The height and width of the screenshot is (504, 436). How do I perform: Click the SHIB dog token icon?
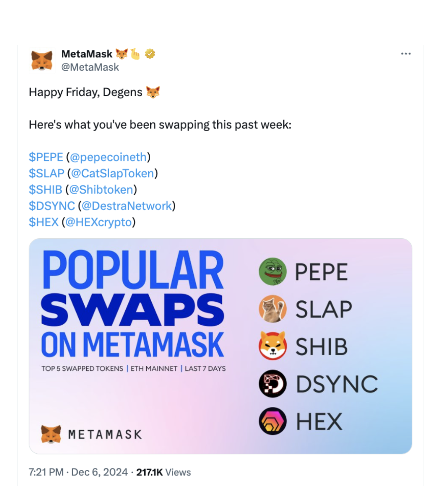[273, 346]
